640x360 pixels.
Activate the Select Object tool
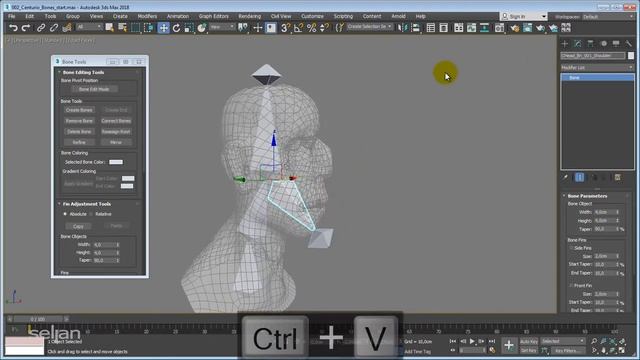pos(109,28)
